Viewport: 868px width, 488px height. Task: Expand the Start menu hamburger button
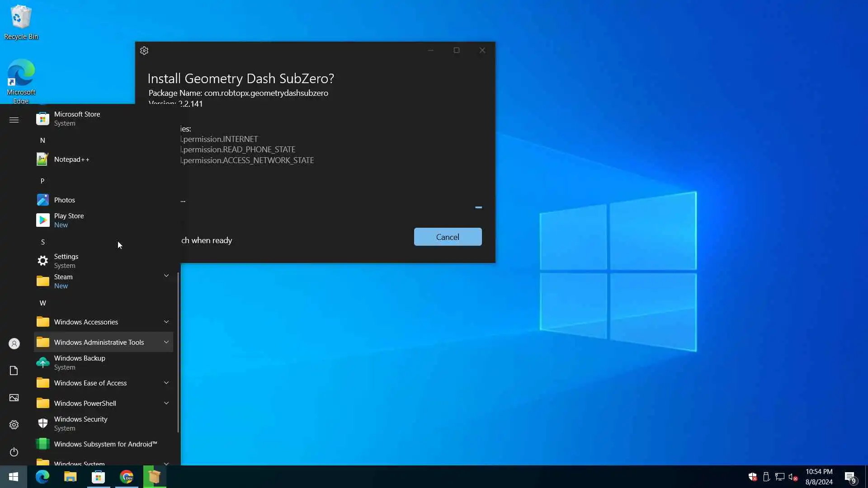coord(14,120)
